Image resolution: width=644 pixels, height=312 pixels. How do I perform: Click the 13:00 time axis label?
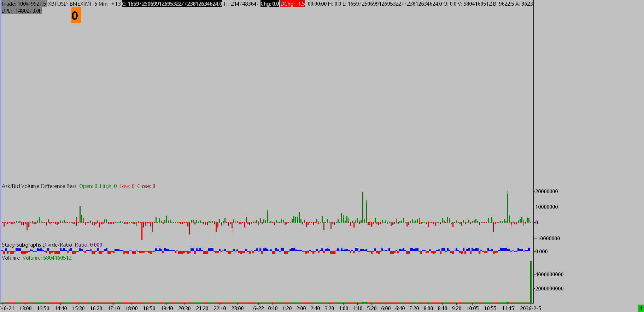click(x=25, y=308)
